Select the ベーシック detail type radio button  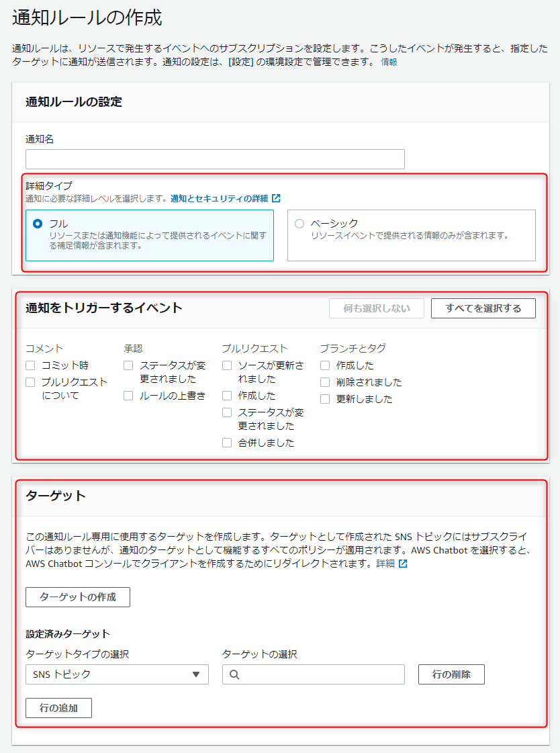[299, 224]
